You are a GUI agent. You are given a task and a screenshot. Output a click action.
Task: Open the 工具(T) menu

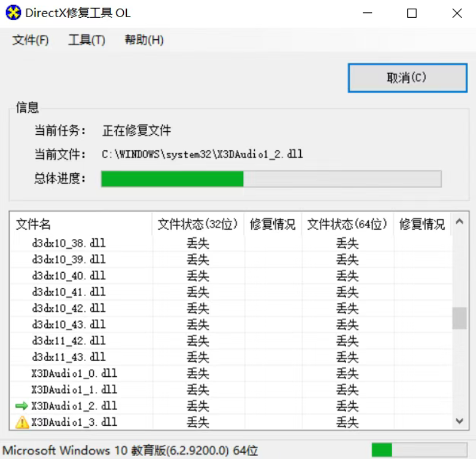pos(86,40)
